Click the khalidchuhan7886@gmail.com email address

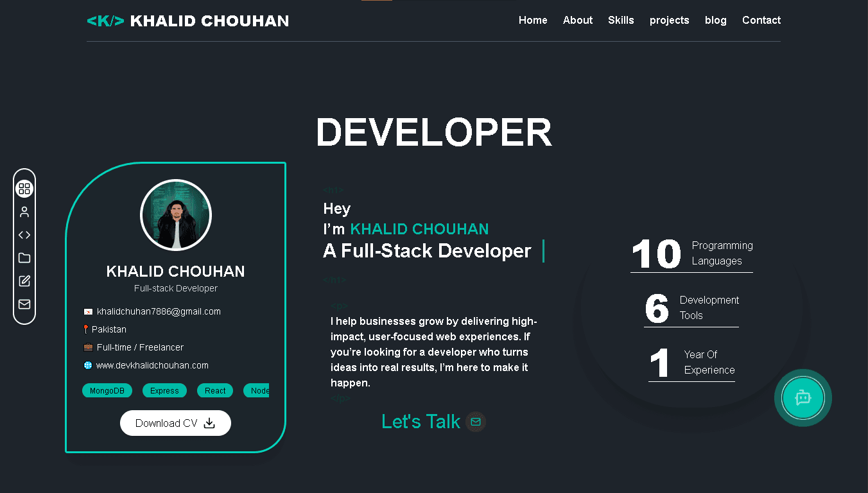point(159,311)
